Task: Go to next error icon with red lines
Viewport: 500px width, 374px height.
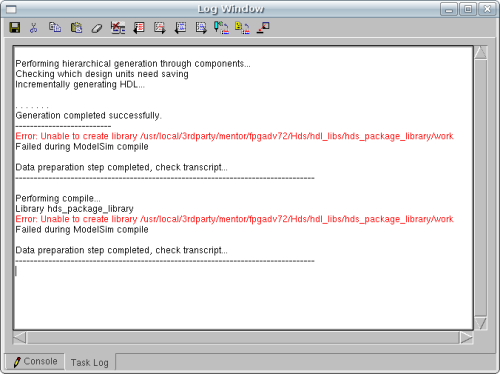Action: tap(159, 28)
